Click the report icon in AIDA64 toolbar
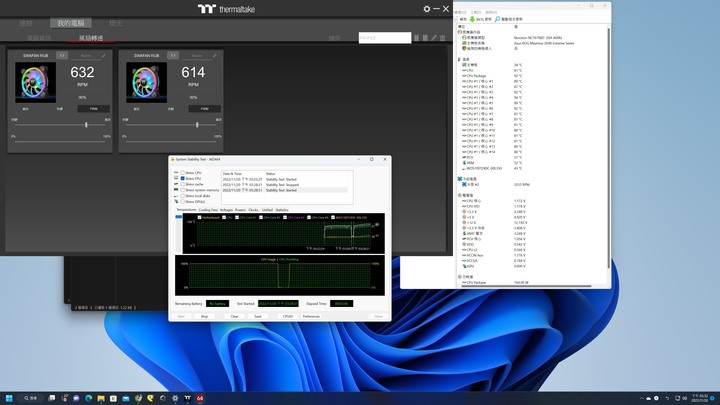The image size is (720, 405). (463, 19)
